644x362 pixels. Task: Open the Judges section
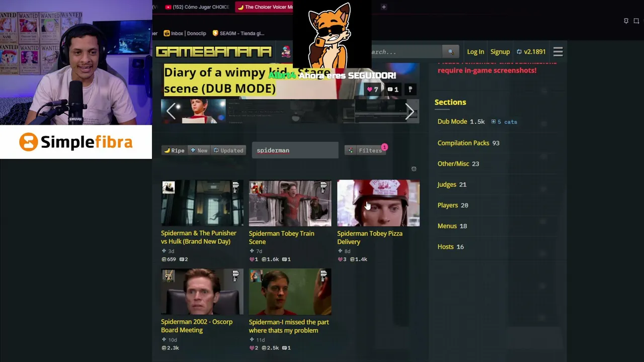point(447,185)
